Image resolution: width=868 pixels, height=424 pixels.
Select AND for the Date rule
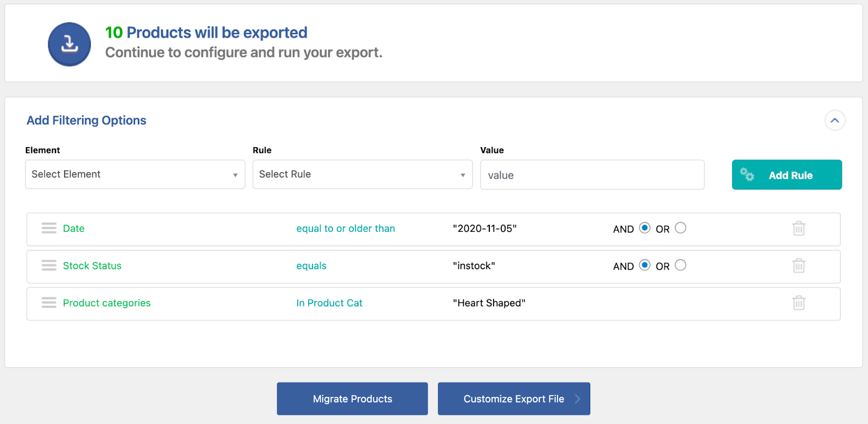pos(644,228)
